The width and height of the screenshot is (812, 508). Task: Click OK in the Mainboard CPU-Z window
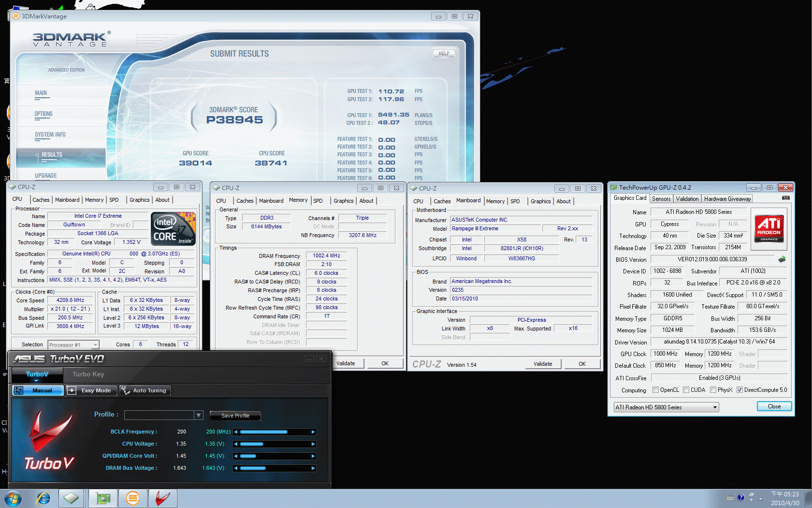coord(582,364)
